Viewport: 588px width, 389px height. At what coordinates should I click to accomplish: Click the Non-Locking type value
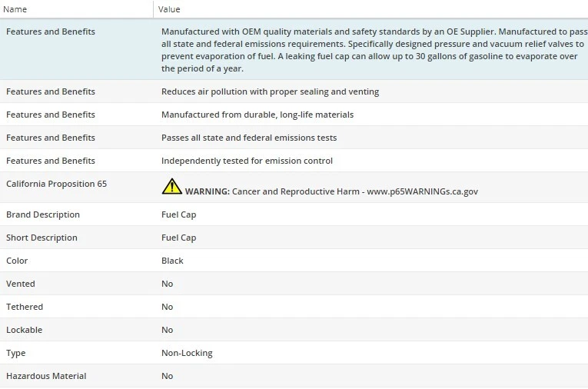click(x=187, y=353)
